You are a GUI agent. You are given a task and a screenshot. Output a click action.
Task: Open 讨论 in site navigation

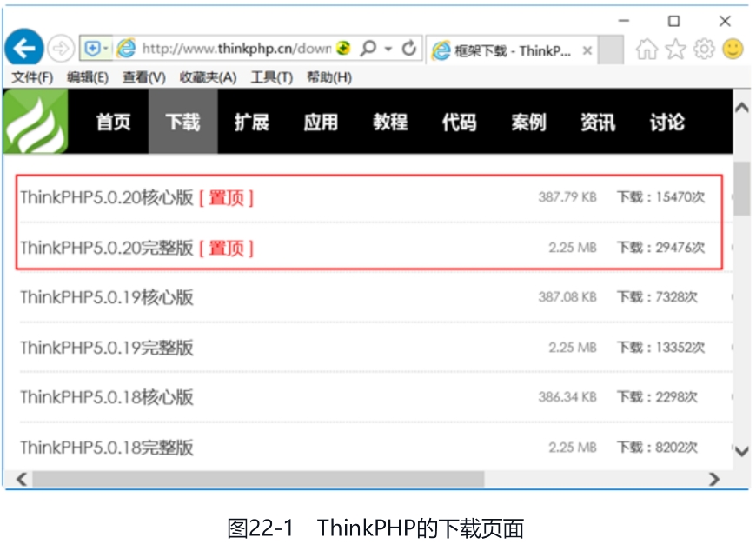click(x=667, y=122)
